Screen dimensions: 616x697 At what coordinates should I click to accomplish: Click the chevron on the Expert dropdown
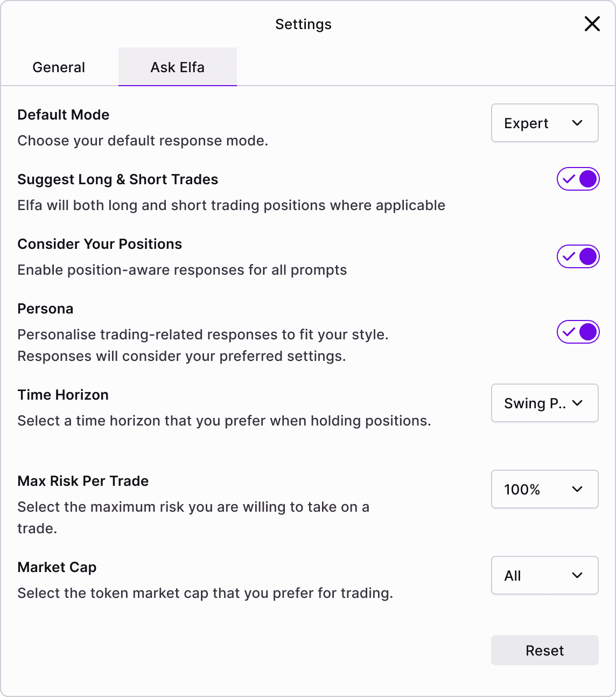tap(577, 123)
